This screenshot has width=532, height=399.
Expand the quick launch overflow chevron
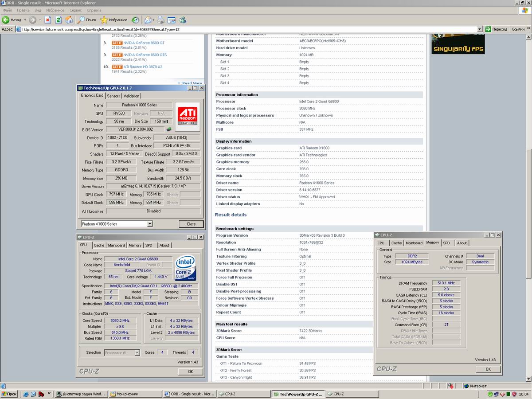50,394
